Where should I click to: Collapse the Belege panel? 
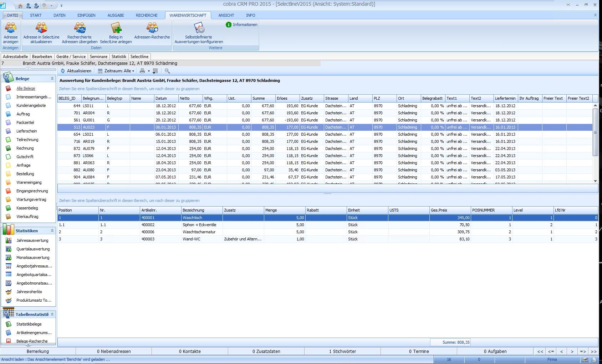pos(52,79)
